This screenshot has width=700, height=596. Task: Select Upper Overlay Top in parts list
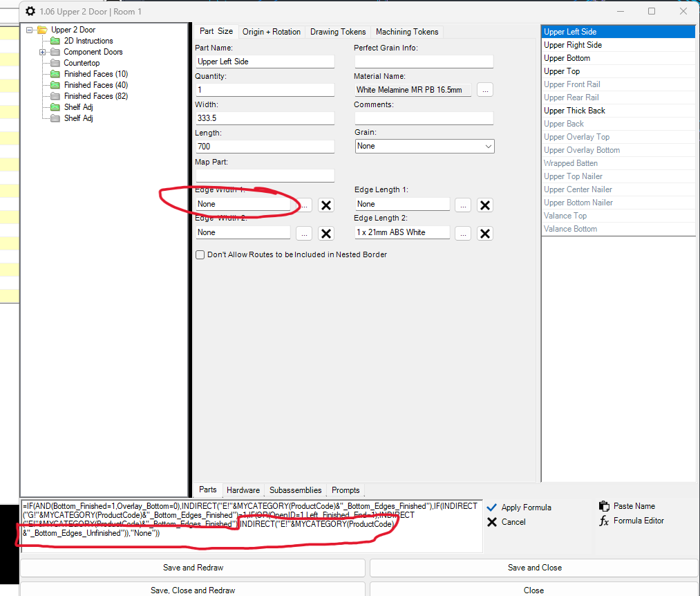coord(618,137)
